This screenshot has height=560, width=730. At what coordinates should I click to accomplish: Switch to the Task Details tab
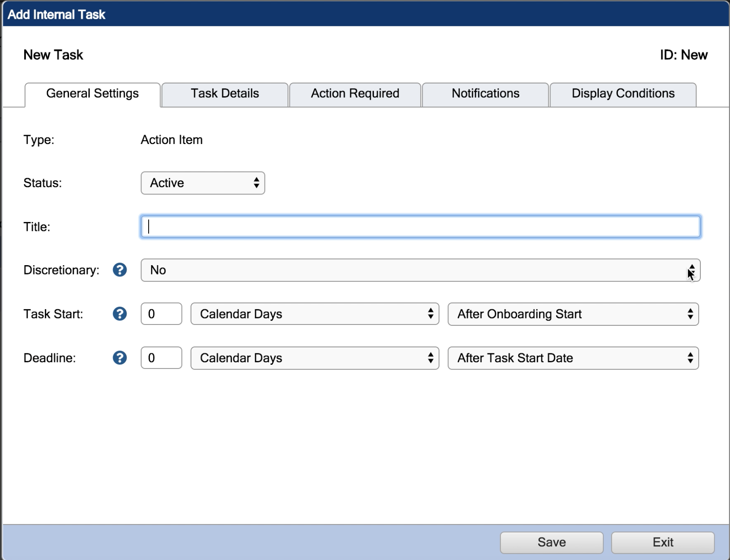pos(224,94)
